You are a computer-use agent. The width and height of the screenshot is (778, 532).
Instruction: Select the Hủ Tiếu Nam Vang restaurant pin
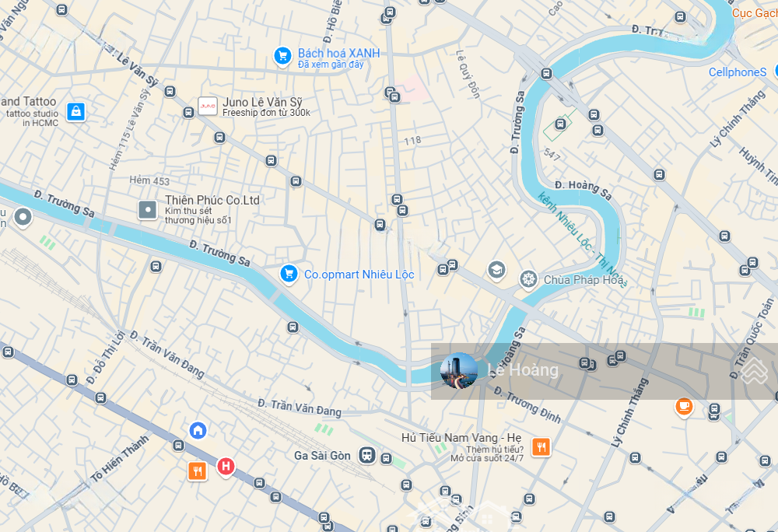[x=541, y=447]
